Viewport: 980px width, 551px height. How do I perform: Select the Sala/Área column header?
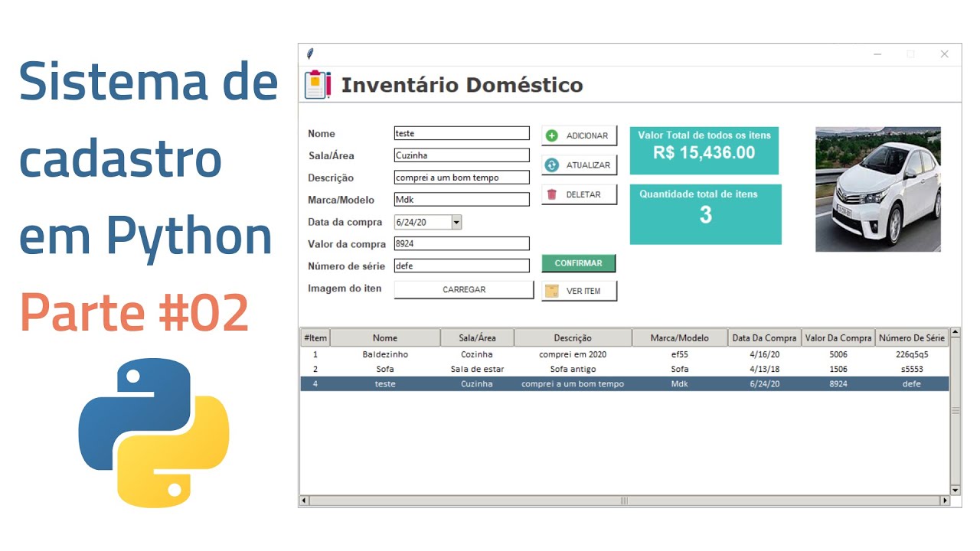click(477, 337)
